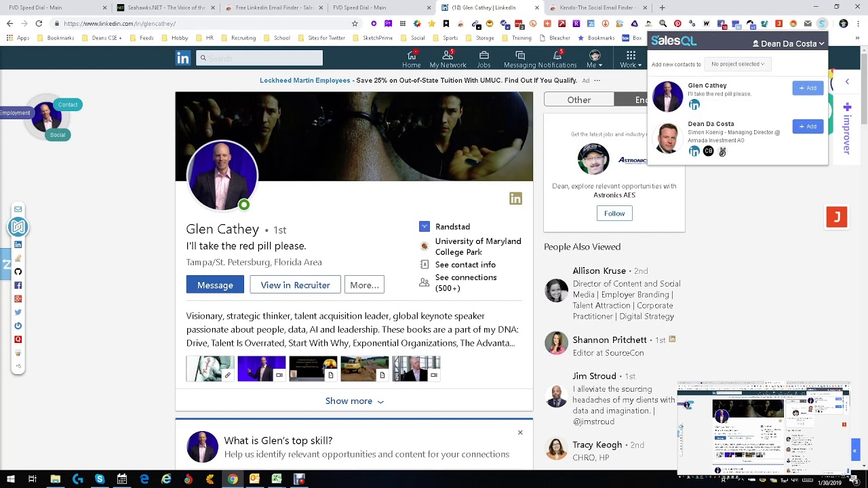View LinkedIn Notifications
The width and height of the screenshot is (868, 488).
(557, 59)
